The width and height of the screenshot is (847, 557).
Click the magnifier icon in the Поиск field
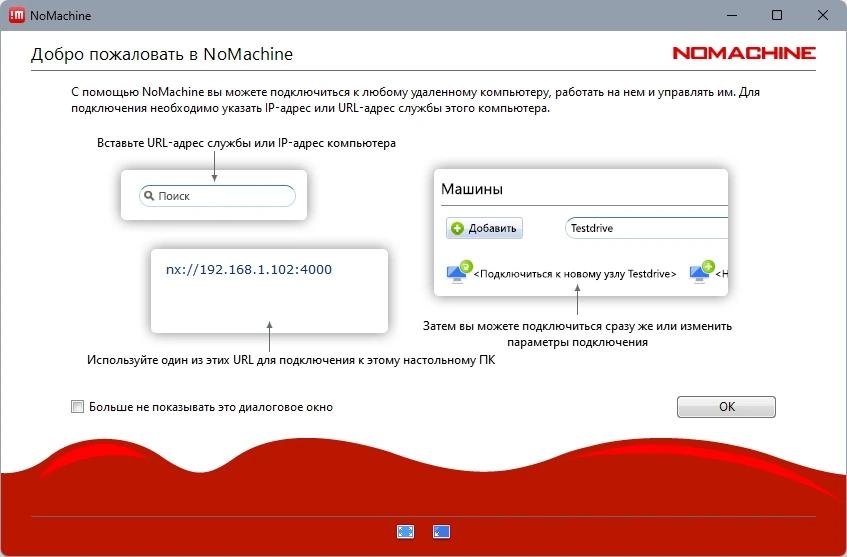(150, 196)
